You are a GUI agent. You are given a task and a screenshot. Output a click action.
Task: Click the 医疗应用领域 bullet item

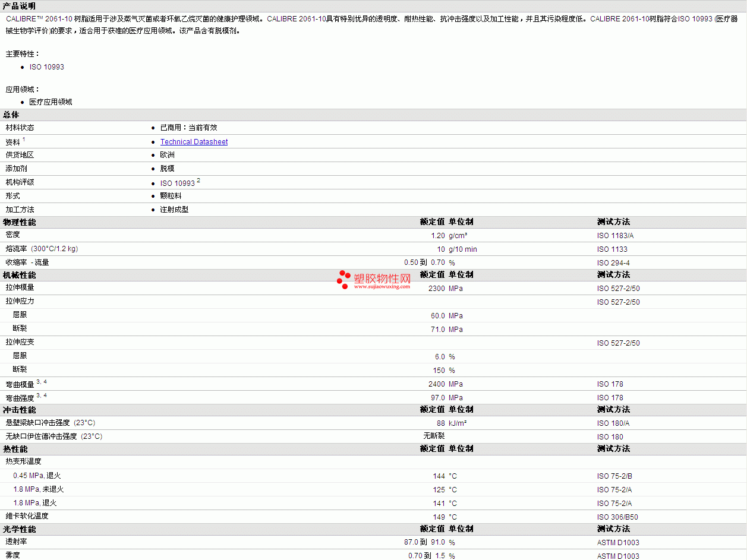[51, 102]
